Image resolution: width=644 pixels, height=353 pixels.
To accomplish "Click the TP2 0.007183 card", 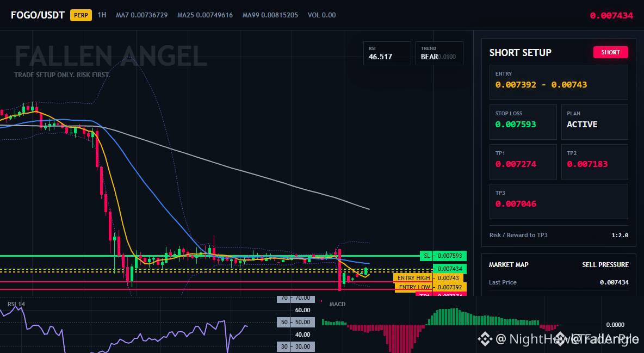I will click(595, 162).
